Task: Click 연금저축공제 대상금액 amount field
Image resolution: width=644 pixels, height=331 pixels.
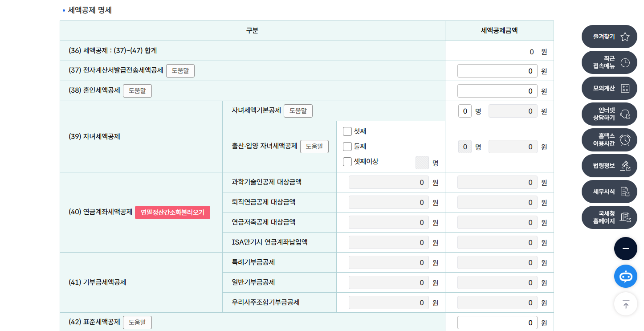Action: point(388,223)
